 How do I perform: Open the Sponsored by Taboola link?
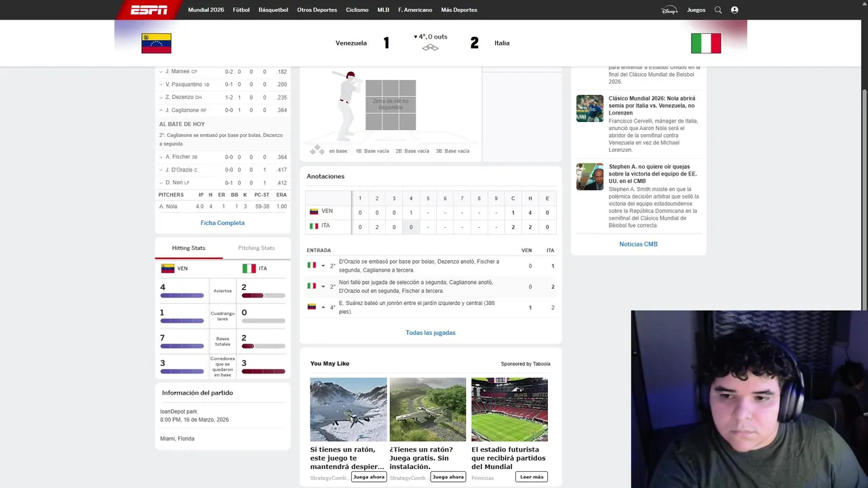tap(526, 364)
